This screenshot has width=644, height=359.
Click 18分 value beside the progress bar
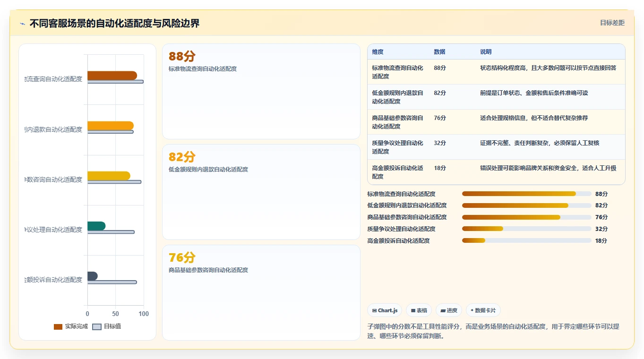point(601,240)
